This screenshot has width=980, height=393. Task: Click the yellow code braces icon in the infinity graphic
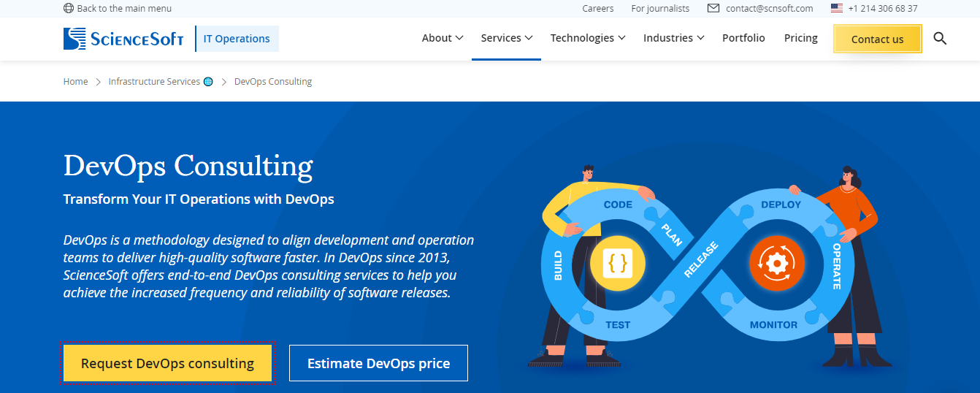tap(618, 263)
